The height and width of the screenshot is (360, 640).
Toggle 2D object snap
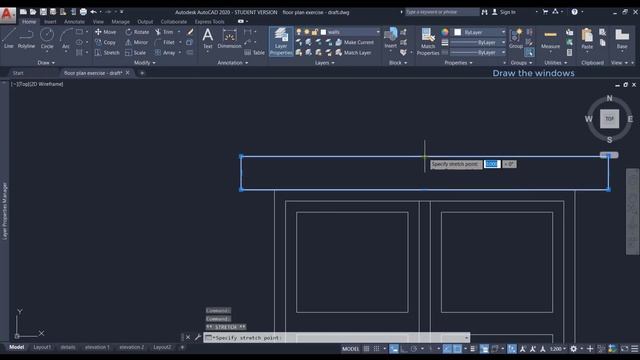pyautogui.click(x=458, y=349)
